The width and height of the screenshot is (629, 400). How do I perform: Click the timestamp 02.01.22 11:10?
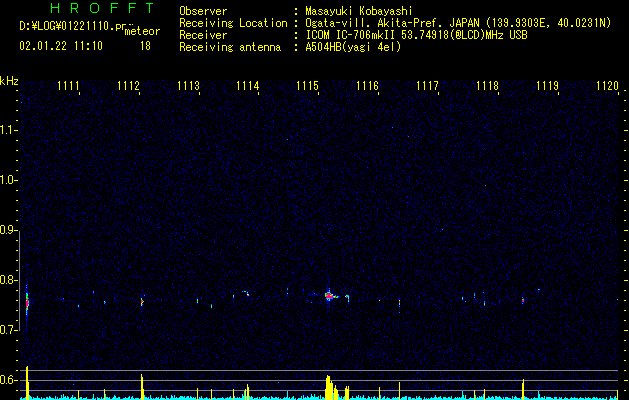click(x=61, y=46)
